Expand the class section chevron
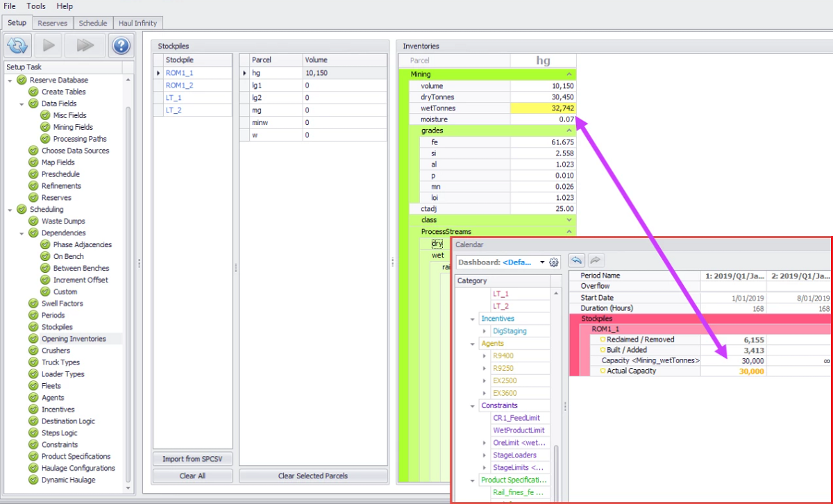This screenshot has width=833, height=504. (569, 220)
